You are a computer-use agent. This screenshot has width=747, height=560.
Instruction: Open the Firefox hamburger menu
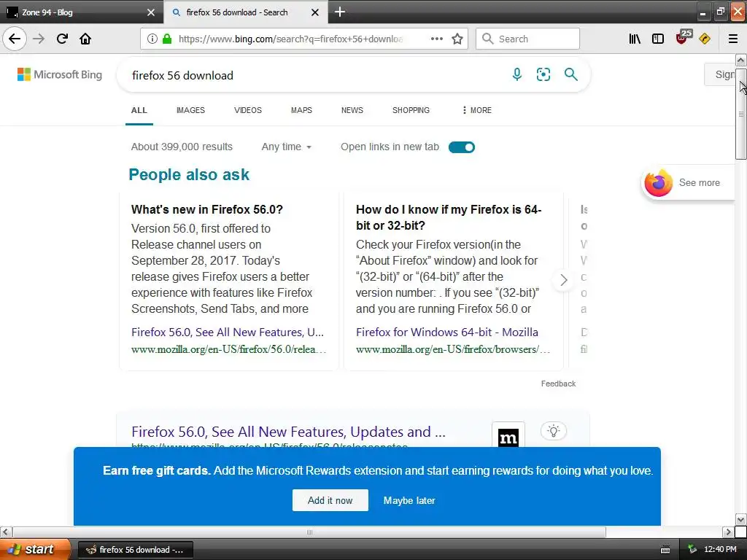click(x=733, y=39)
